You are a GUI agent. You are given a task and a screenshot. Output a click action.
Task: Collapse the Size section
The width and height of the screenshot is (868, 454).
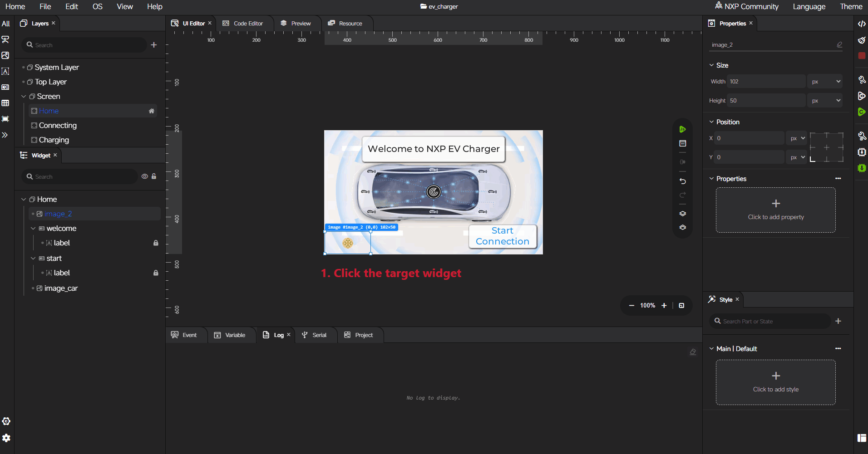(711, 65)
